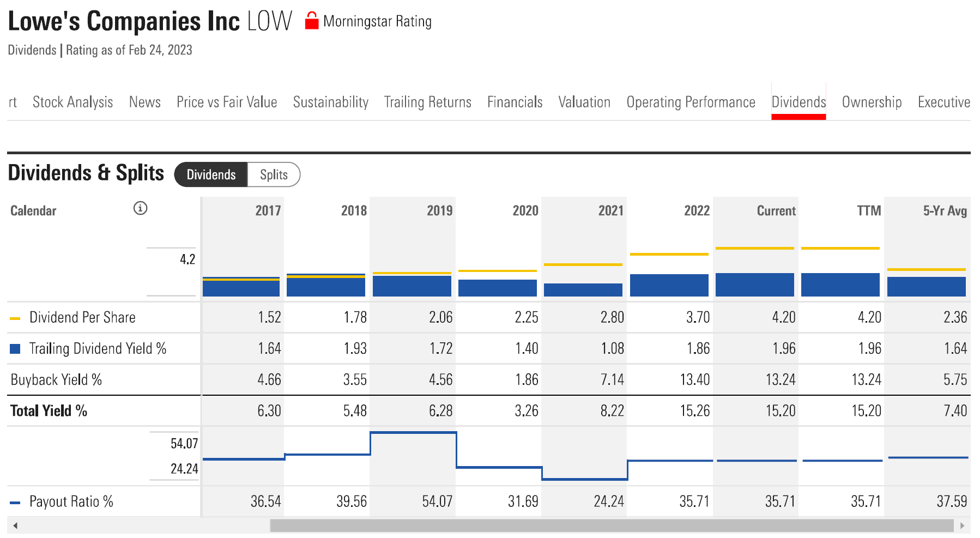980x538 pixels.
Task: Click the 2020 Payout Ratio value 31.69
Action: (523, 501)
